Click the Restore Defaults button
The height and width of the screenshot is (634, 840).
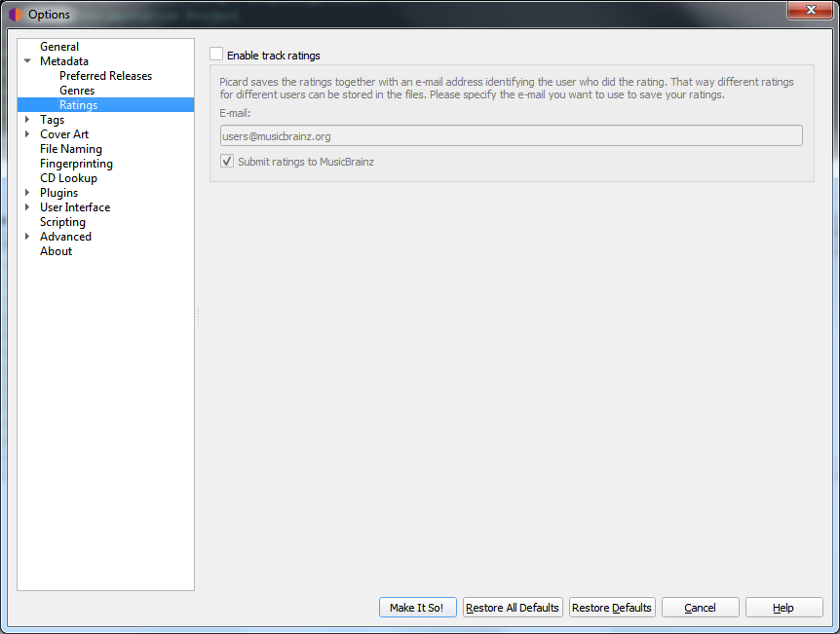(612, 608)
